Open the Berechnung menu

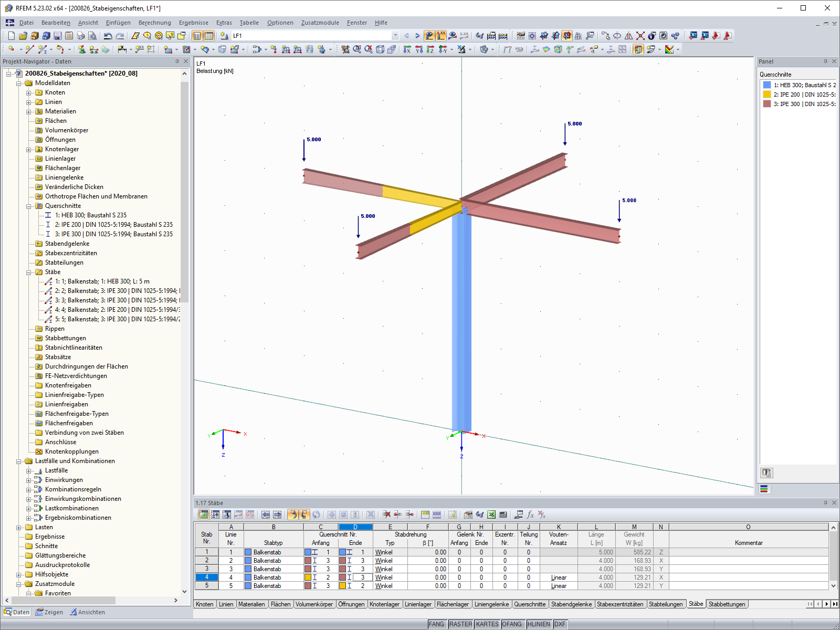[154, 23]
